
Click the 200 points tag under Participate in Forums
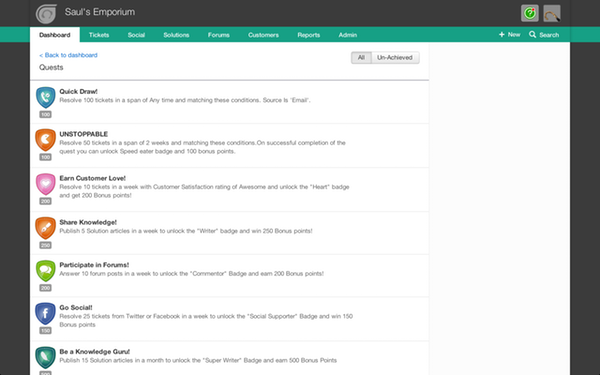tap(46, 288)
